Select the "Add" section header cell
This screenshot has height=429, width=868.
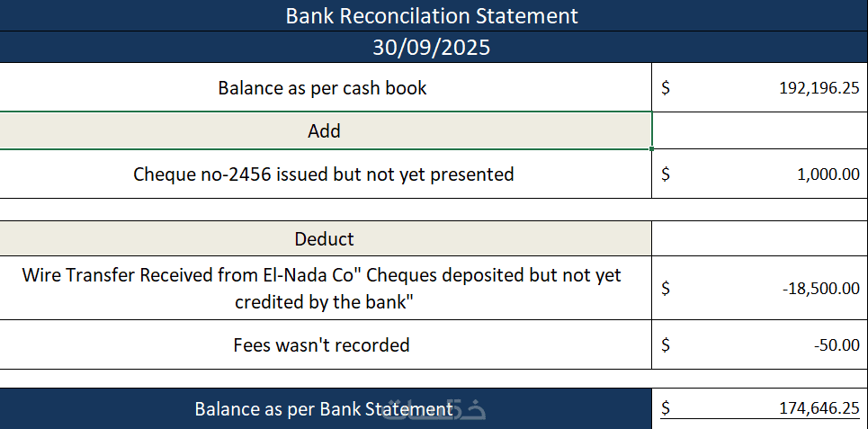[324, 130]
